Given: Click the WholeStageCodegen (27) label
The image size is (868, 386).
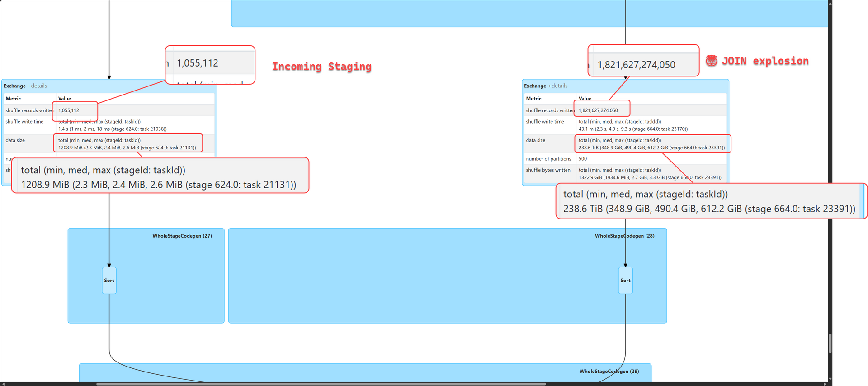Looking at the screenshot, I should [x=182, y=236].
